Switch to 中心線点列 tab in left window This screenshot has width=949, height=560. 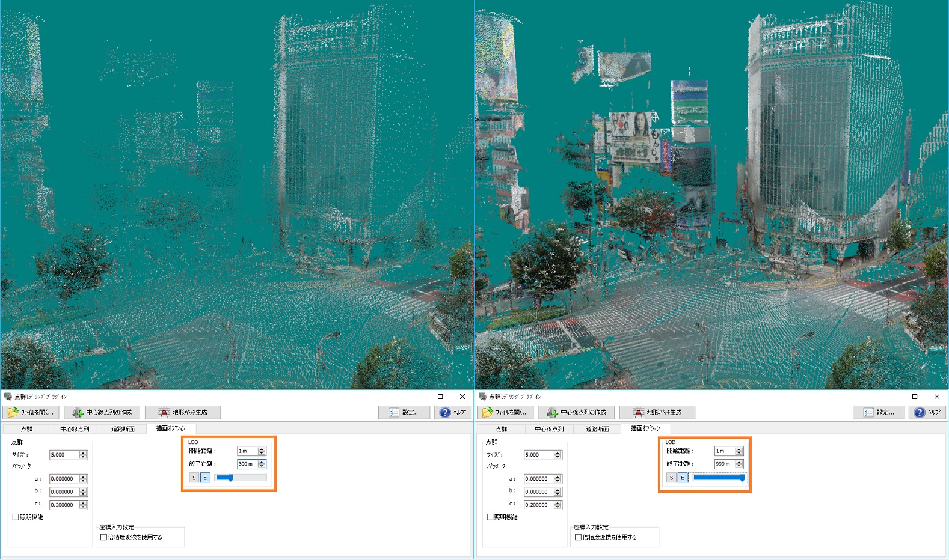[x=75, y=429]
